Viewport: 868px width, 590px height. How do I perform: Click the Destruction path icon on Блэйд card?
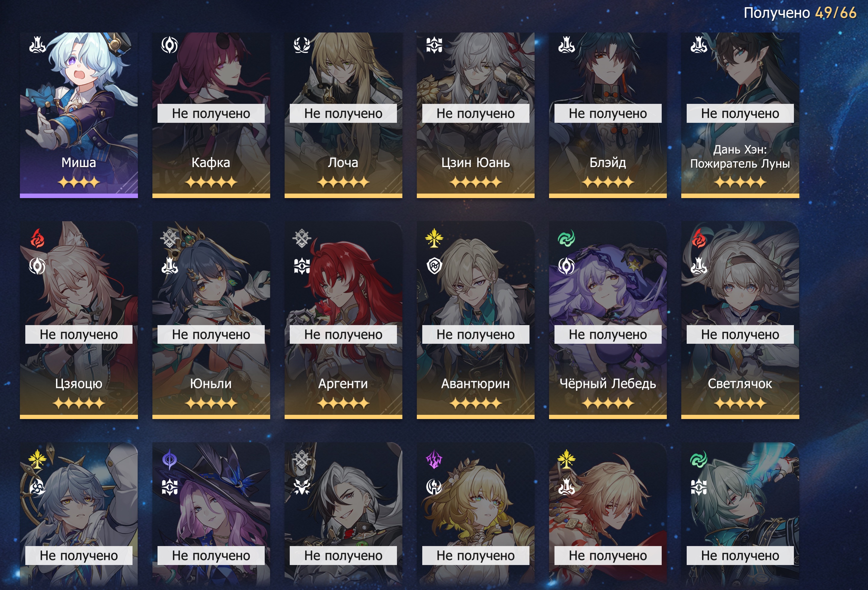pyautogui.click(x=566, y=45)
